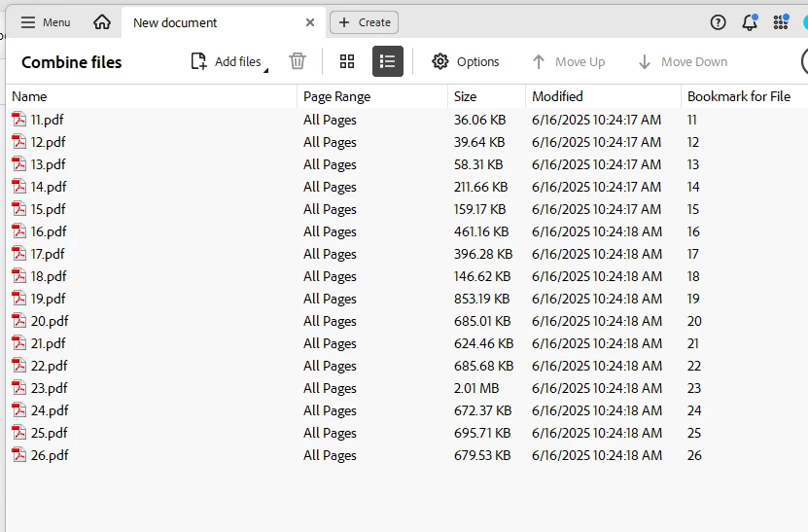Select the 14.pdf file name
The width and height of the screenshot is (808, 532).
click(x=49, y=187)
